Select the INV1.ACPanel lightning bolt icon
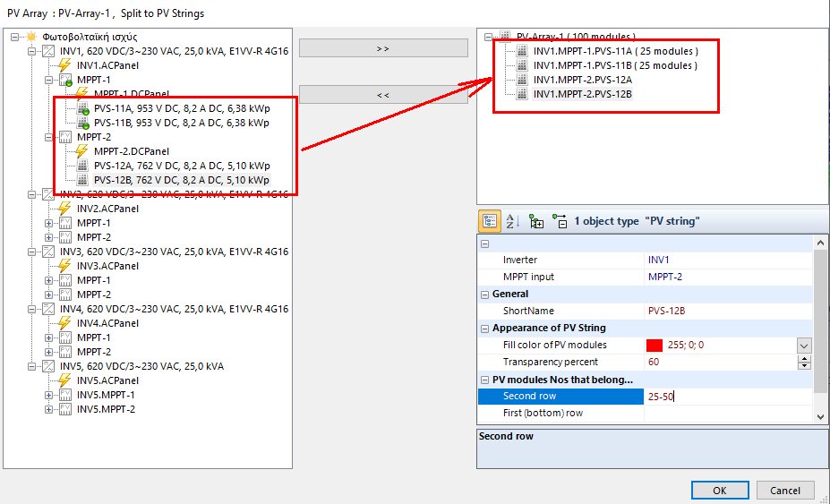 [x=65, y=65]
